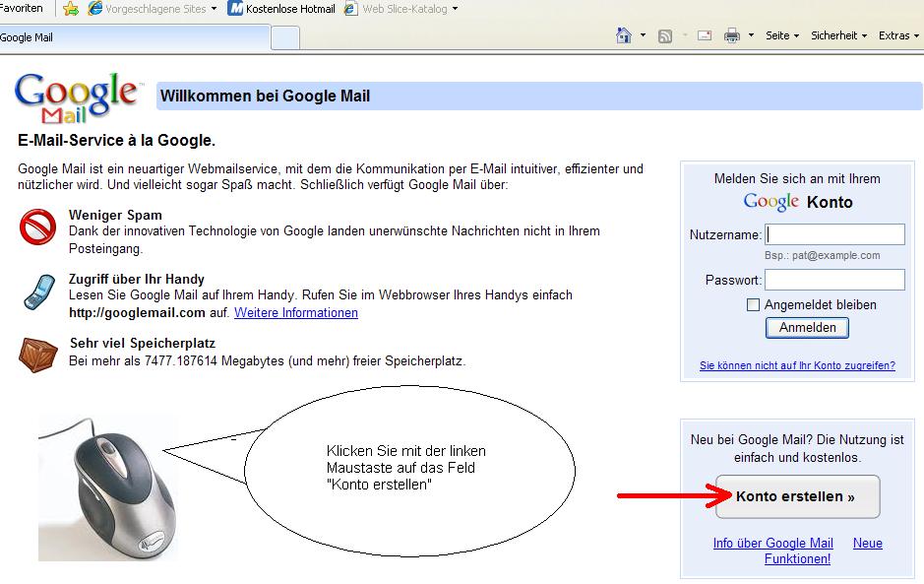
Task: Open the Extras dropdown menu
Action: coord(898,35)
